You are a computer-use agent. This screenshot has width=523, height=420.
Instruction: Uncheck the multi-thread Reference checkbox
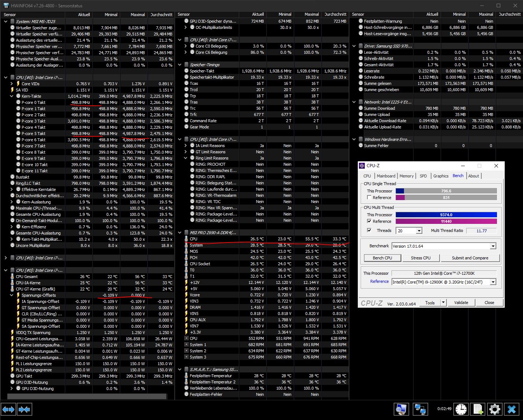tap(369, 221)
